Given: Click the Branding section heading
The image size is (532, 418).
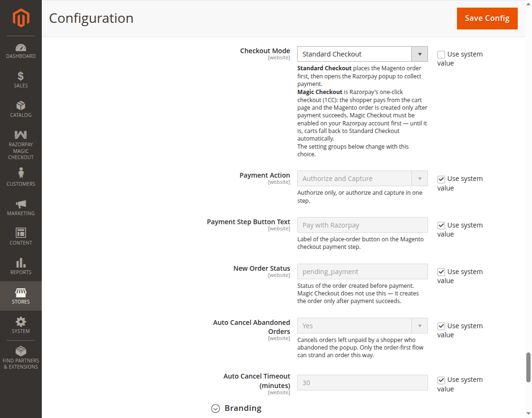Looking at the screenshot, I should point(243,408).
